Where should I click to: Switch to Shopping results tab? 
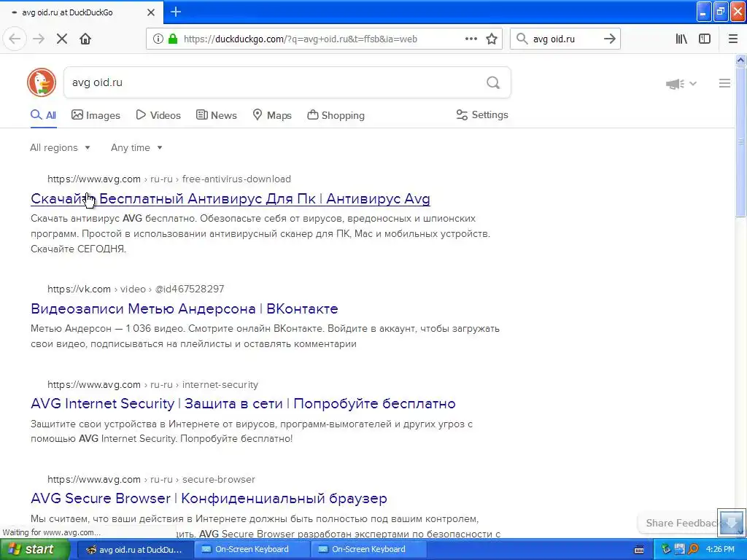336,115
